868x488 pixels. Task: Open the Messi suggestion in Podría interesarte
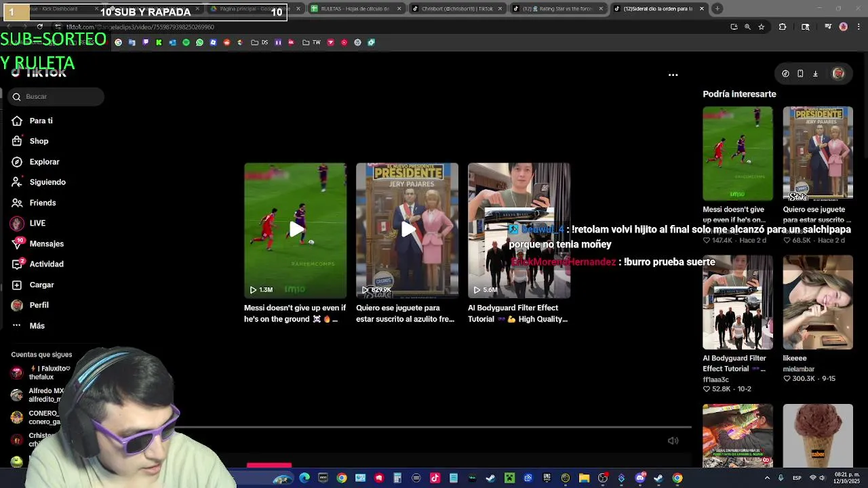click(737, 154)
